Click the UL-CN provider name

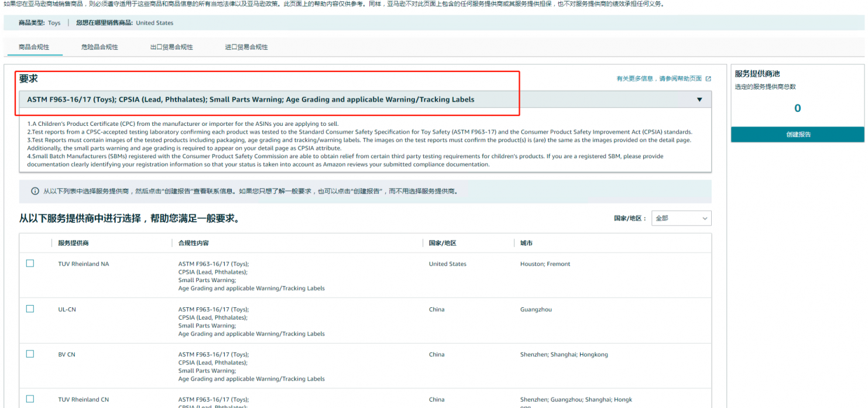click(x=67, y=310)
